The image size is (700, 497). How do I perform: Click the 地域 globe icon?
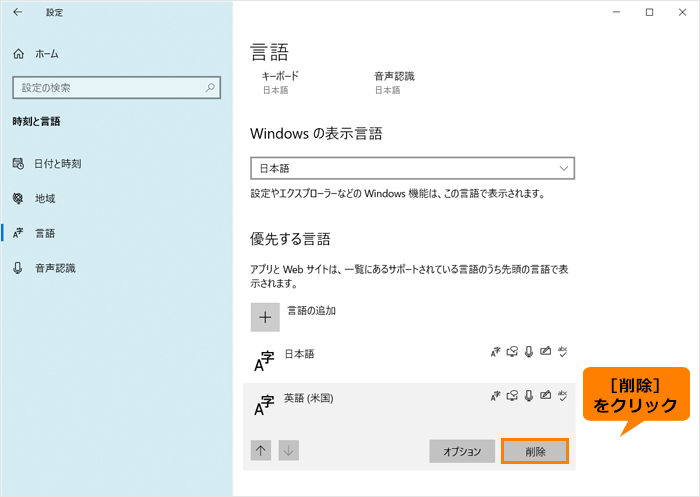(18, 198)
